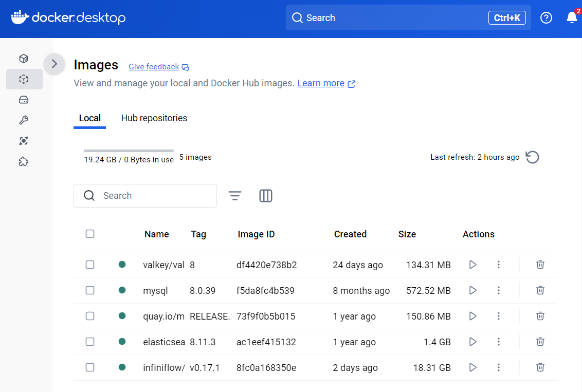
Task: Delete the infiniflow image
Action: coord(540,367)
